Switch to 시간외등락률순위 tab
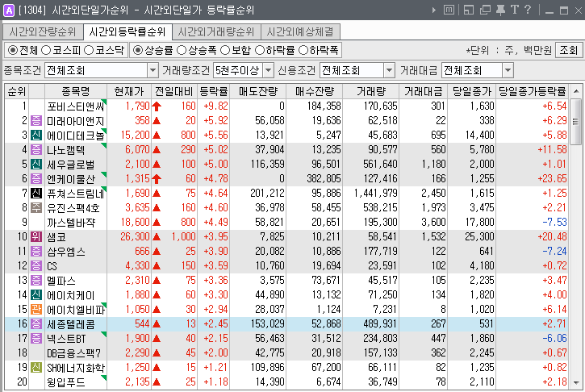The width and height of the screenshot is (585, 392). coord(127,31)
